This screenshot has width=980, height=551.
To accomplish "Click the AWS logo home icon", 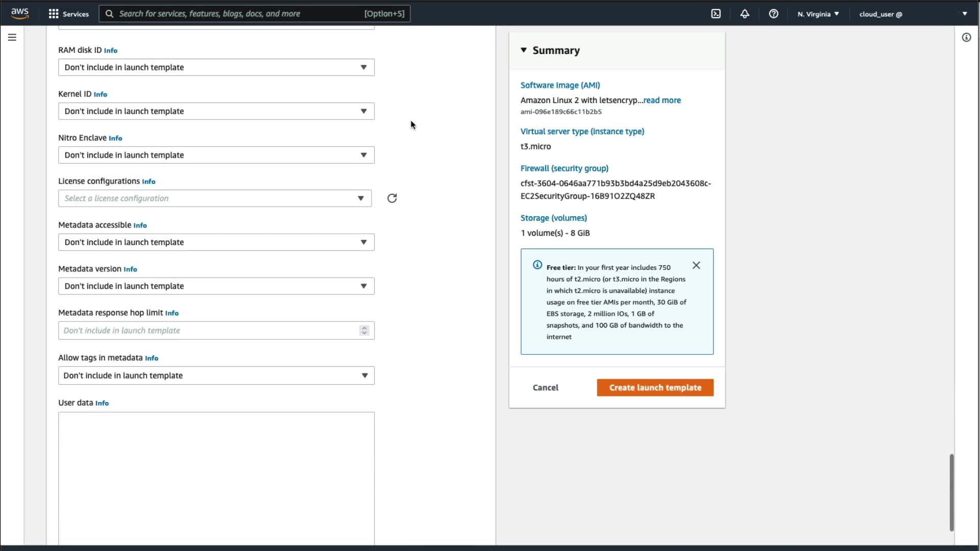I will (20, 14).
